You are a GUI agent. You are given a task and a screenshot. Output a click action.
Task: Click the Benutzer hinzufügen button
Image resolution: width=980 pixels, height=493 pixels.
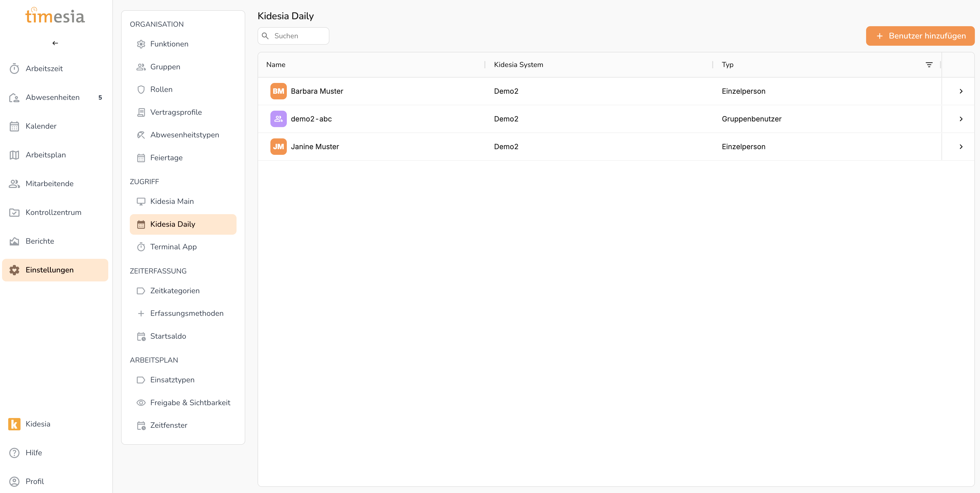tap(920, 36)
